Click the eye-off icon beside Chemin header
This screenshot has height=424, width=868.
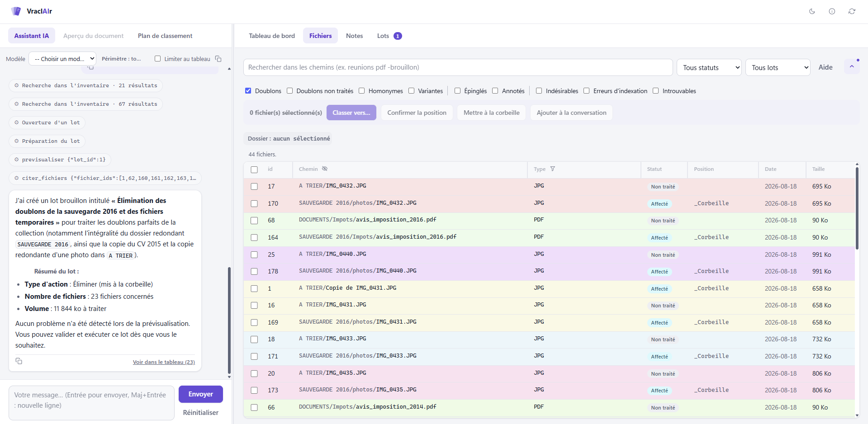325,169
